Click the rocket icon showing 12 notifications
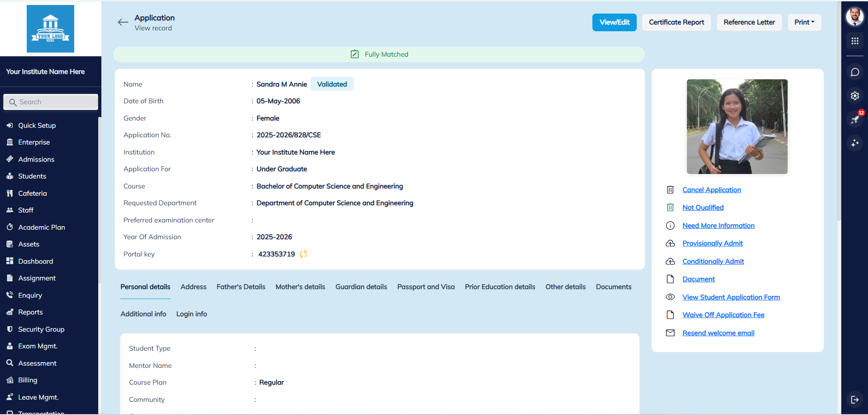868x415 pixels. click(855, 120)
